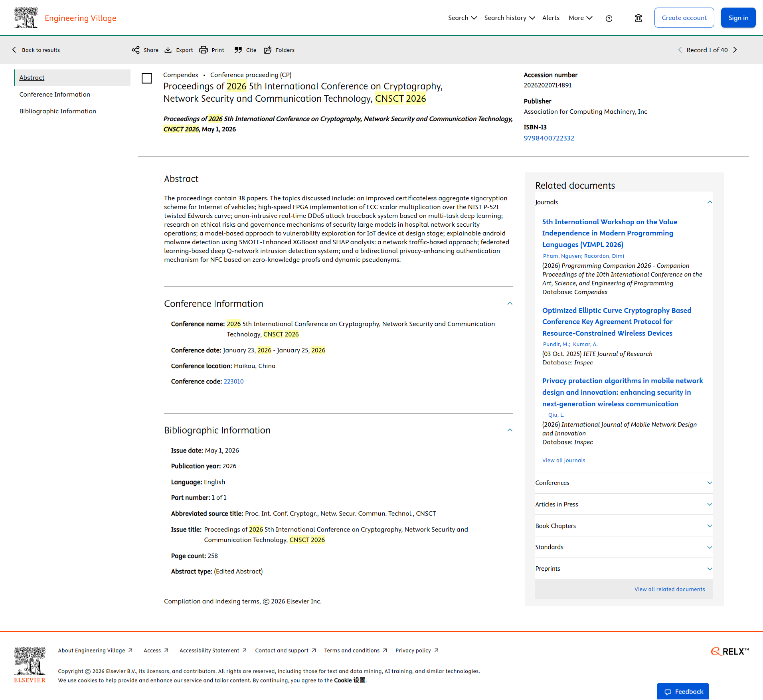
Task: Select the record checkbox beside the title
Action: 147,78
